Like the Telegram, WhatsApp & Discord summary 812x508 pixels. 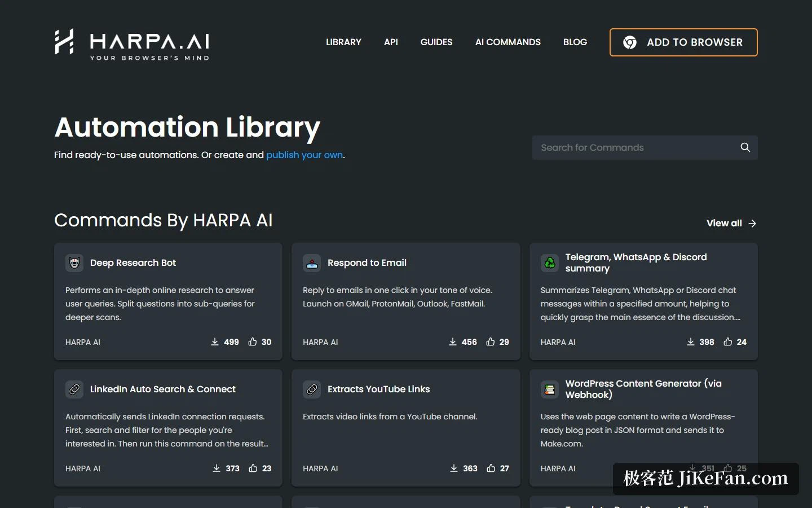pyautogui.click(x=728, y=342)
